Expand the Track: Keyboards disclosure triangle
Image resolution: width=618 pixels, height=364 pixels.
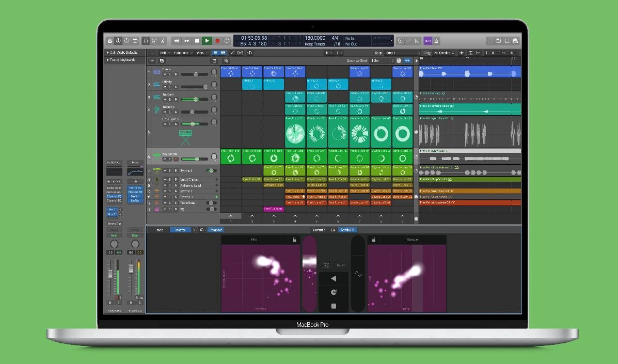107,60
